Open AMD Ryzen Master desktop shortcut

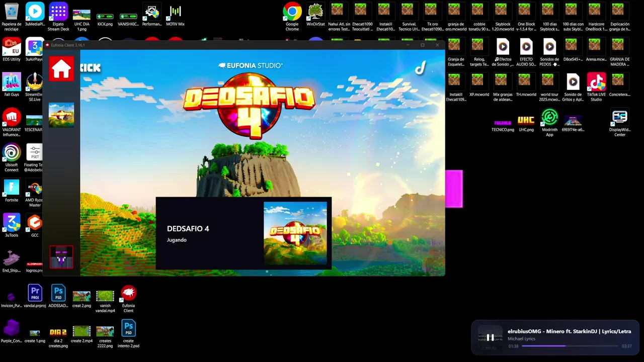point(35,193)
